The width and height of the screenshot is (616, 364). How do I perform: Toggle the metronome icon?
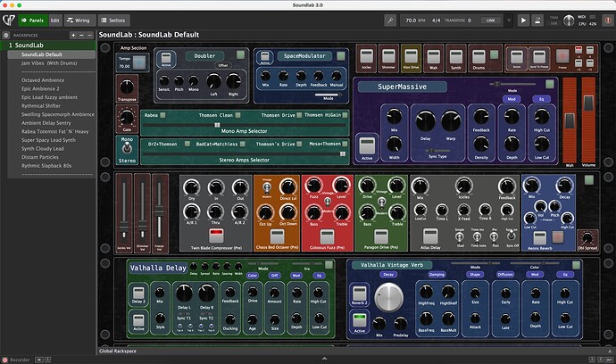click(x=537, y=20)
